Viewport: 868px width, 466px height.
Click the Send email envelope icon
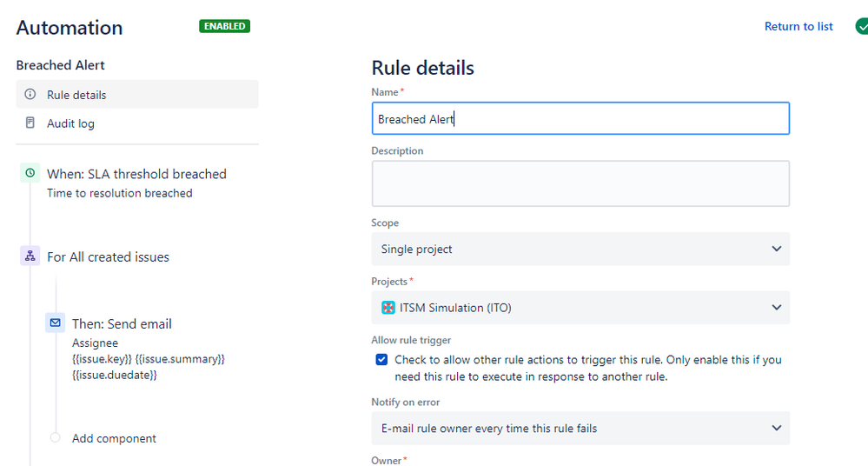tap(55, 323)
